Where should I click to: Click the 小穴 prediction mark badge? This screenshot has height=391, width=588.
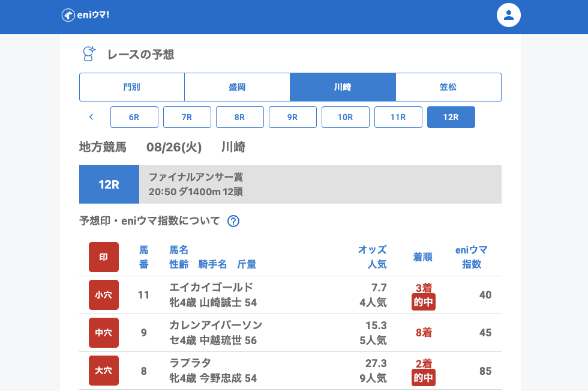[104, 295]
